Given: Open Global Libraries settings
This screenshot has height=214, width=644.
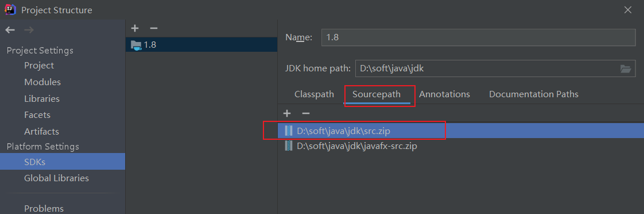Looking at the screenshot, I should pos(56,178).
